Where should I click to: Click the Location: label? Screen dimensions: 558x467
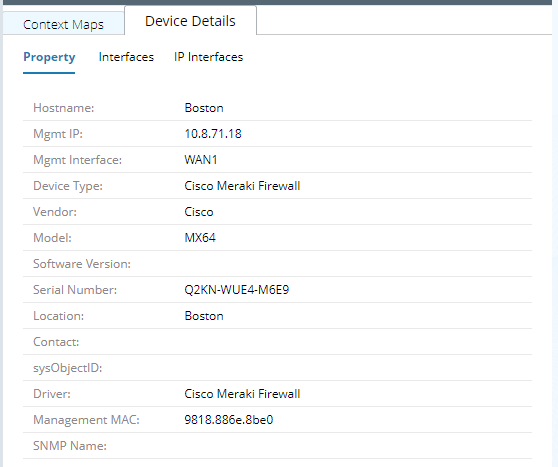coord(58,316)
